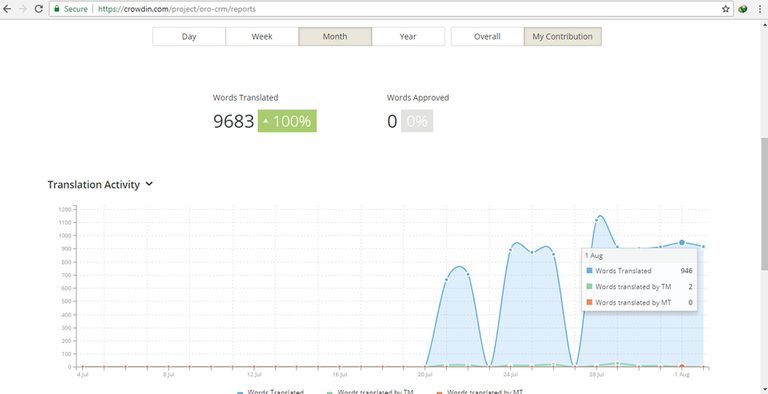
Task: Show Overall project statistics
Action: [487, 36]
